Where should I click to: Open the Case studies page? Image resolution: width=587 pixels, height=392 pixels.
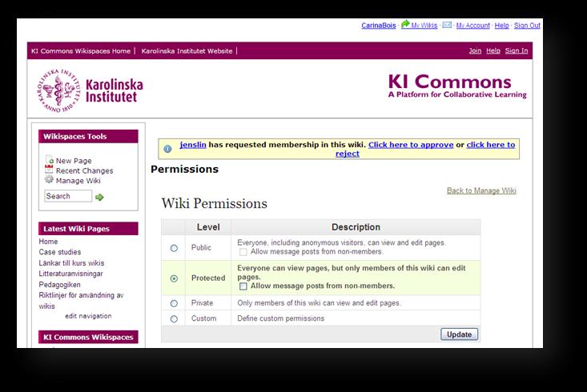(60, 252)
